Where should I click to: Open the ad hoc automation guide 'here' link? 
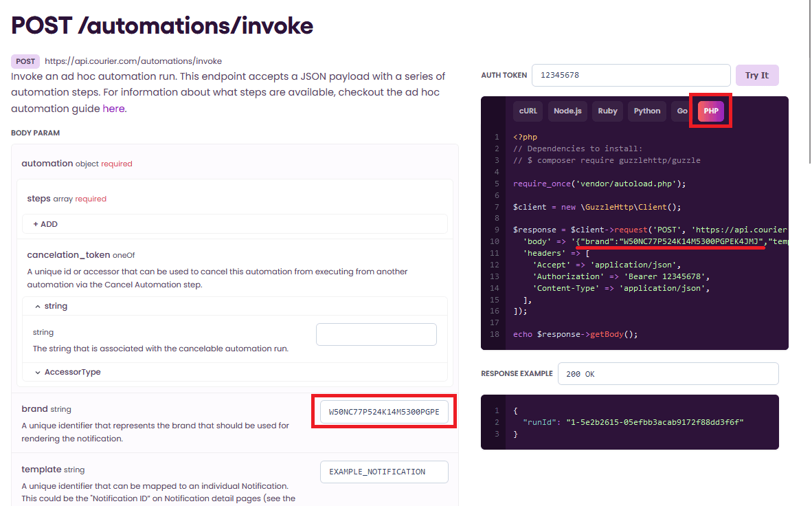[113, 109]
